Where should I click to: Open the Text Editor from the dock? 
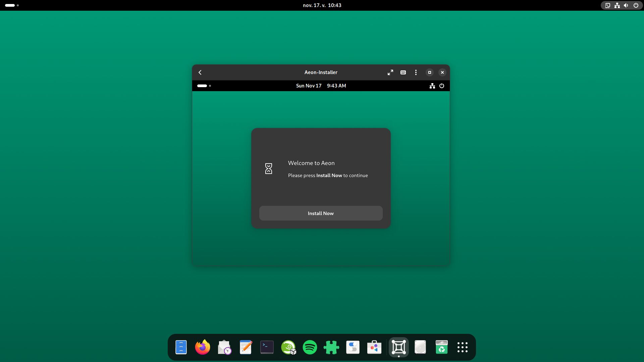click(246, 347)
